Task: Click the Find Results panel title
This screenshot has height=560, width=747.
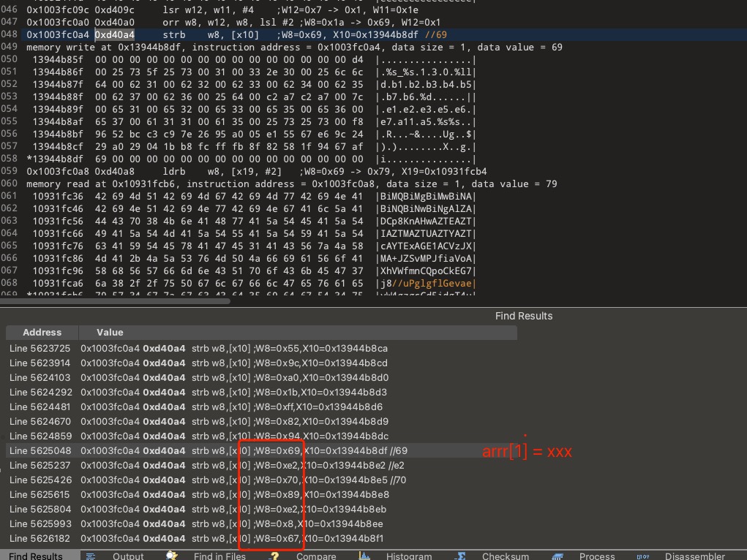Action: click(524, 317)
